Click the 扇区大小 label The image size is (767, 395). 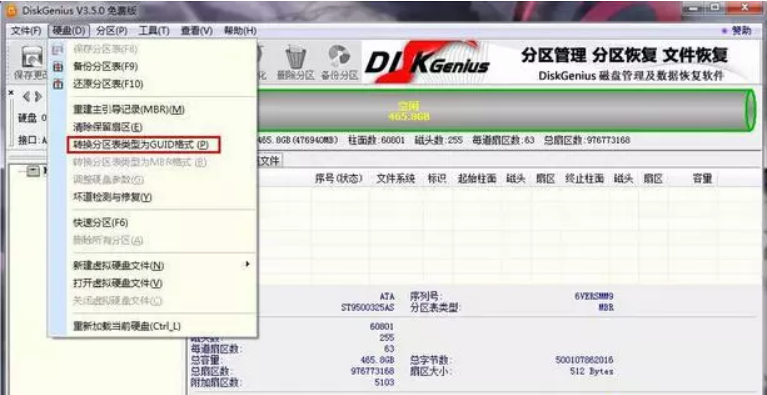pos(430,372)
